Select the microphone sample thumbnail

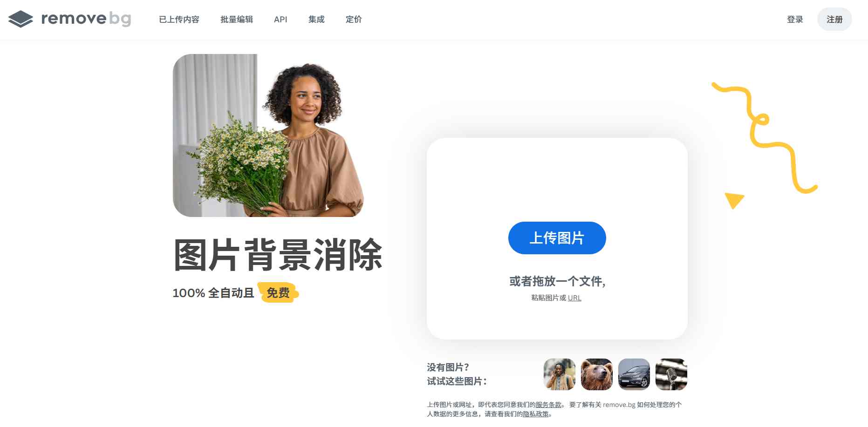(671, 374)
